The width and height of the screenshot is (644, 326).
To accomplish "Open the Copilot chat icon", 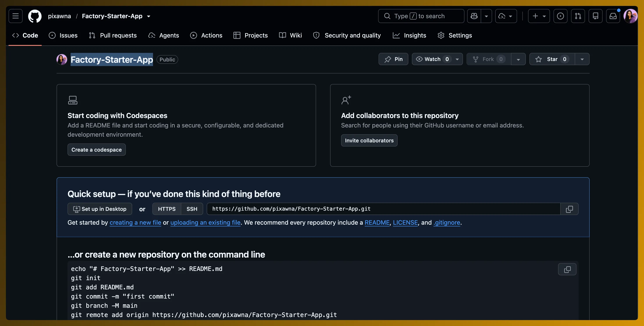I will pyautogui.click(x=474, y=16).
